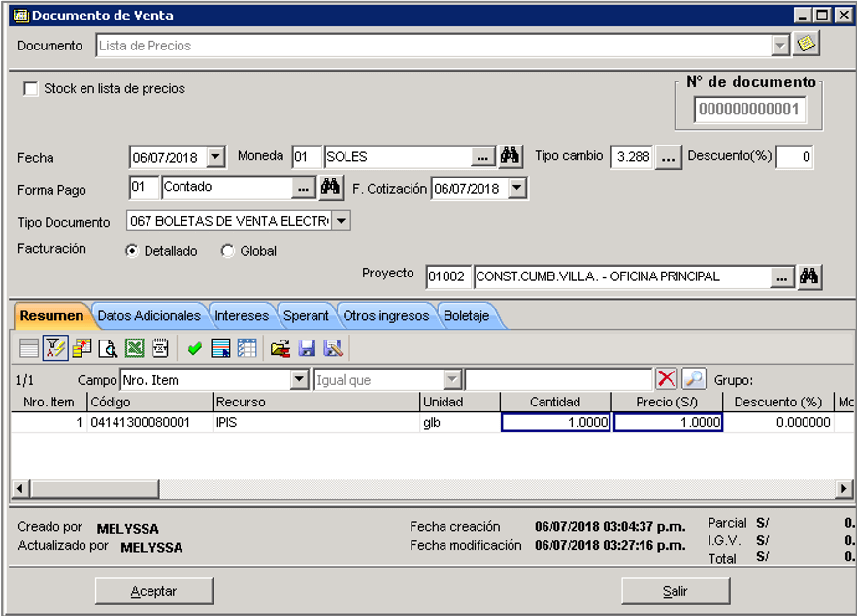Image resolution: width=857 pixels, height=616 pixels.
Task: Open the Otros ingresos tab
Action: click(386, 315)
